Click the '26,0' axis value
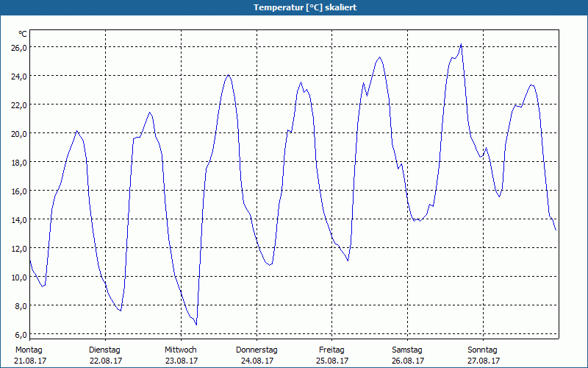Image resolution: width=588 pixels, height=368 pixels. (x=21, y=48)
